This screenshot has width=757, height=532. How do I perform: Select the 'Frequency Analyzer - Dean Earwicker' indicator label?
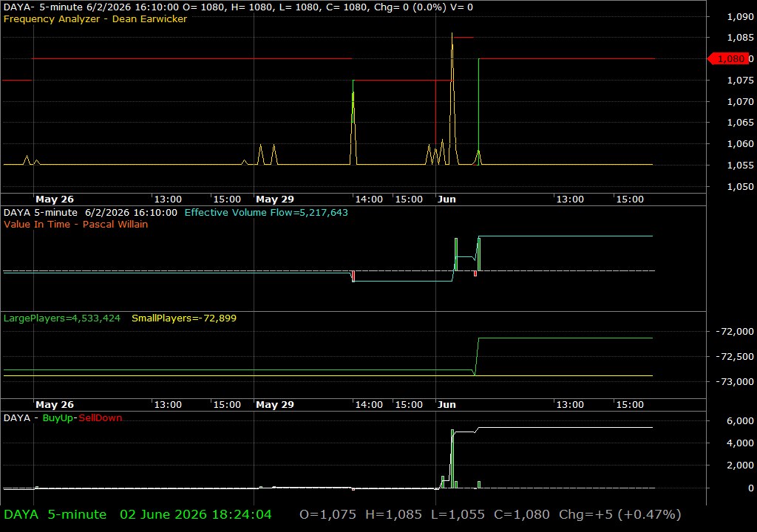[95, 18]
